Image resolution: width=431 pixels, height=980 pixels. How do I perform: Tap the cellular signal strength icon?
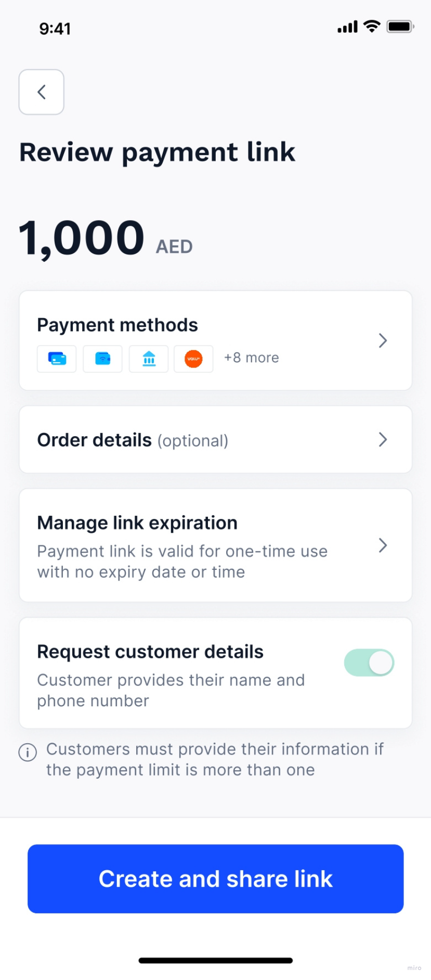pos(347,27)
